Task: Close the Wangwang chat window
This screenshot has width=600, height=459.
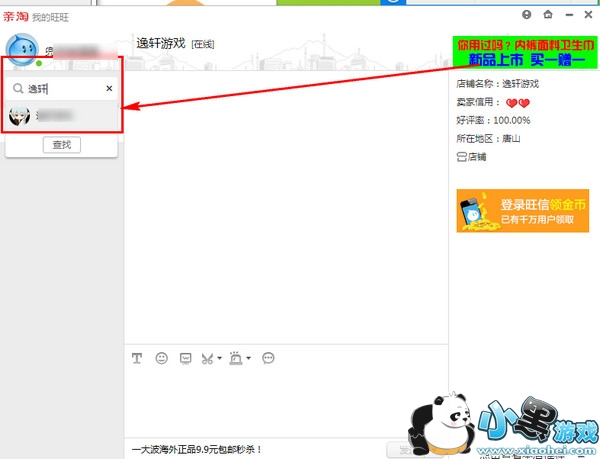Action: [x=589, y=15]
